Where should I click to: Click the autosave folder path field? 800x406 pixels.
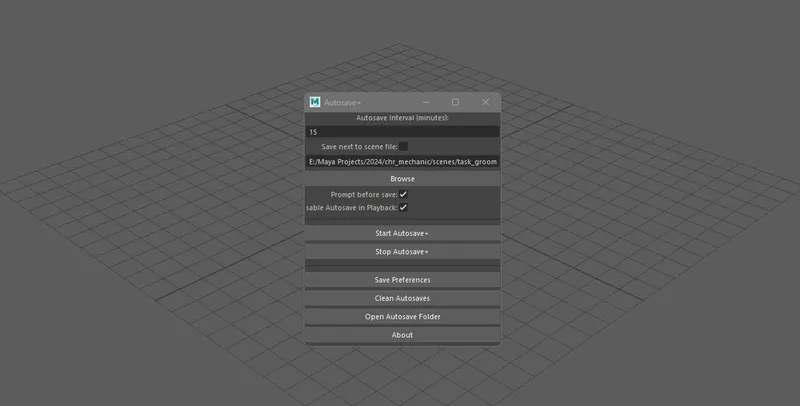[402, 162]
